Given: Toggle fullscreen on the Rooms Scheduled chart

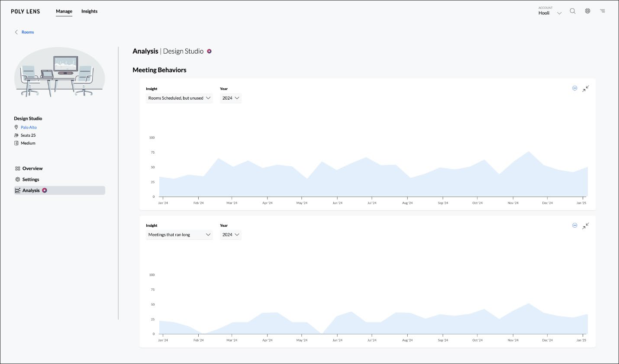Looking at the screenshot, I should pyautogui.click(x=586, y=88).
